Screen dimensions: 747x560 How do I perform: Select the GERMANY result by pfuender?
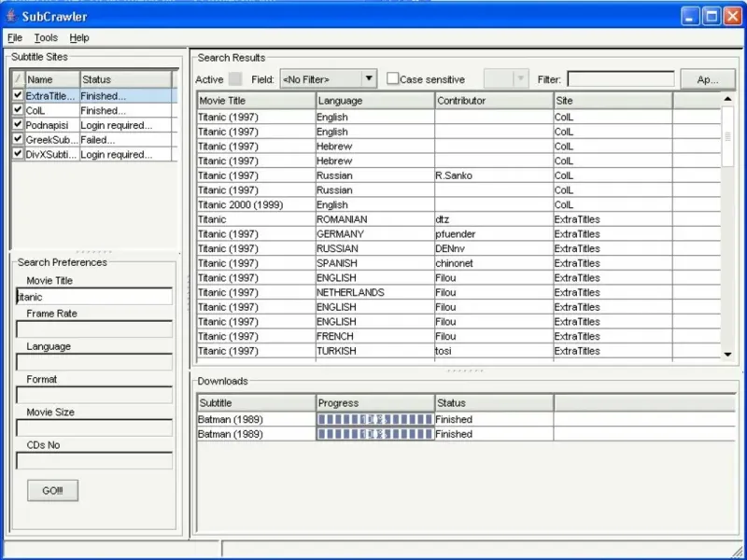pos(458,234)
